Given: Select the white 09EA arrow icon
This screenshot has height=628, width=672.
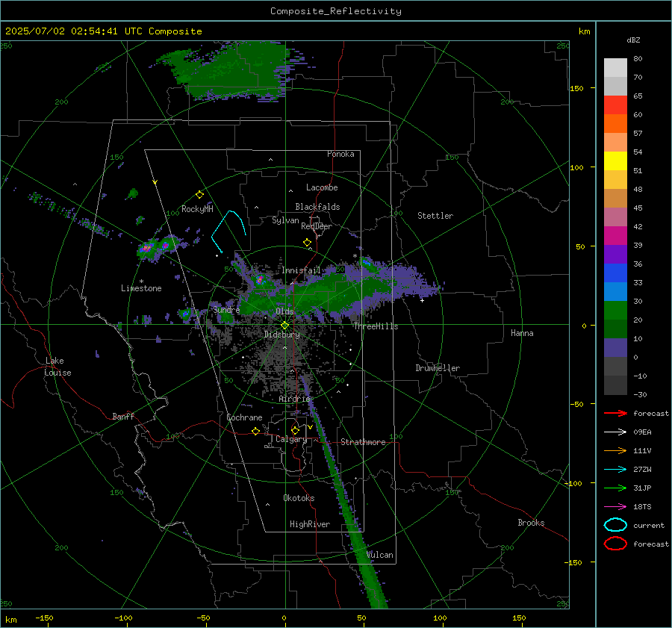Looking at the screenshot, I should [x=615, y=432].
